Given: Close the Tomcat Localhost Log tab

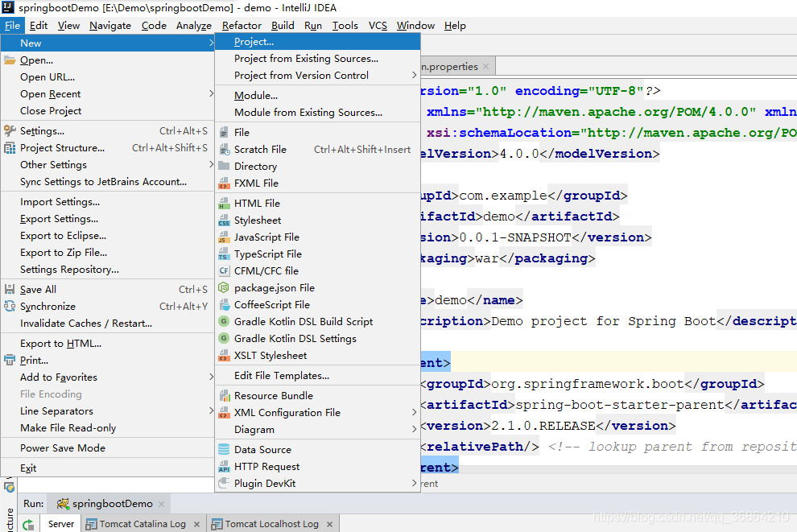Looking at the screenshot, I should click(x=329, y=525).
